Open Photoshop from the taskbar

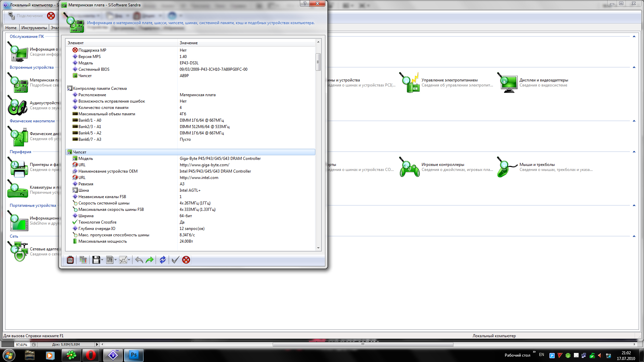click(x=134, y=355)
